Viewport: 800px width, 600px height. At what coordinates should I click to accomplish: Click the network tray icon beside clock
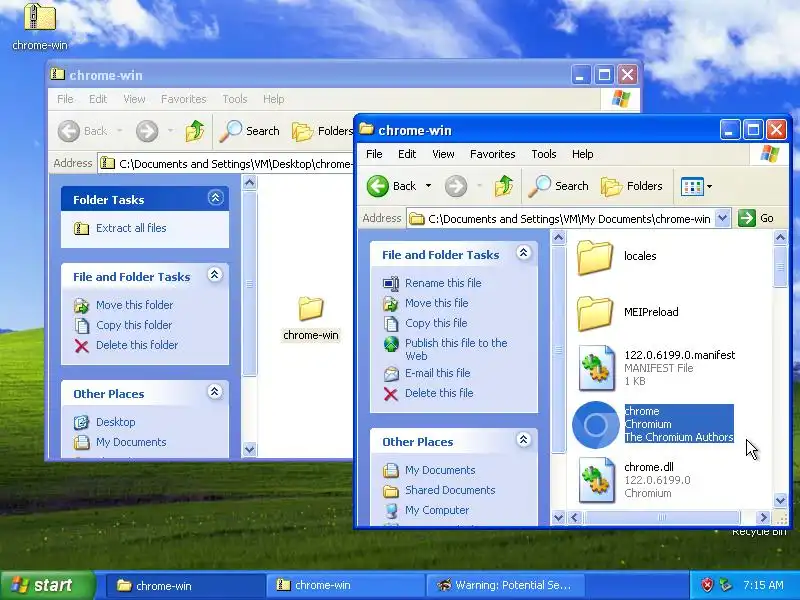tap(725, 585)
